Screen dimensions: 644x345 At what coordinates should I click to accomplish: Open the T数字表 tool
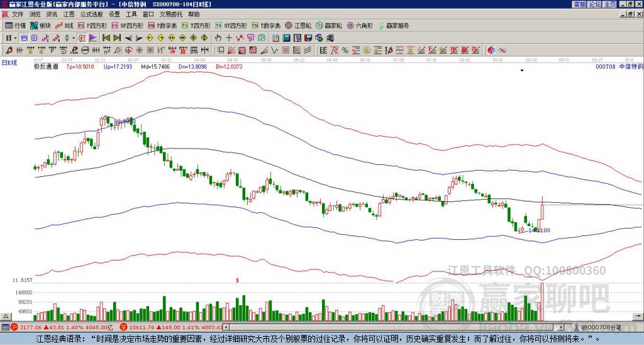[266, 25]
